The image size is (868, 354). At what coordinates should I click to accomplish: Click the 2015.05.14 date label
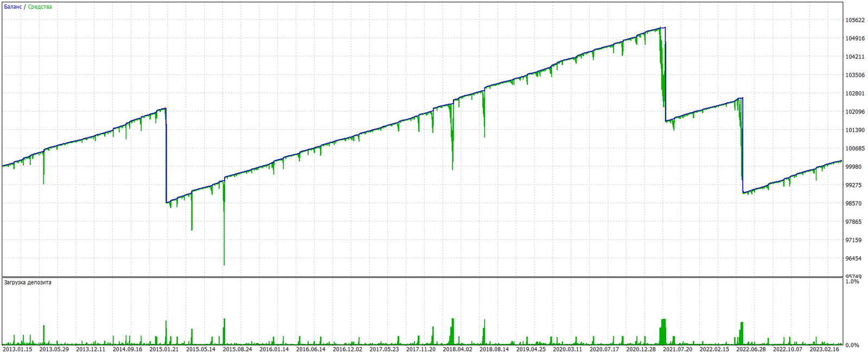(201, 349)
